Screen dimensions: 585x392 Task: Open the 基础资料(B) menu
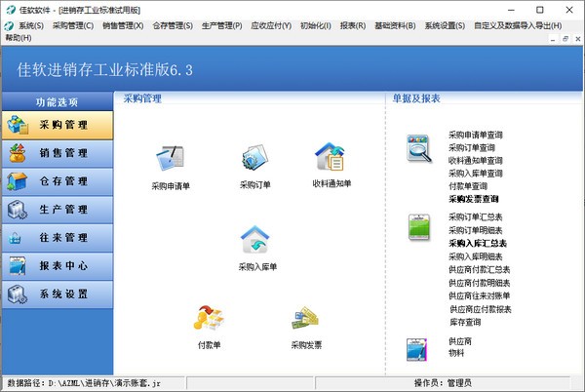pyautogui.click(x=395, y=25)
